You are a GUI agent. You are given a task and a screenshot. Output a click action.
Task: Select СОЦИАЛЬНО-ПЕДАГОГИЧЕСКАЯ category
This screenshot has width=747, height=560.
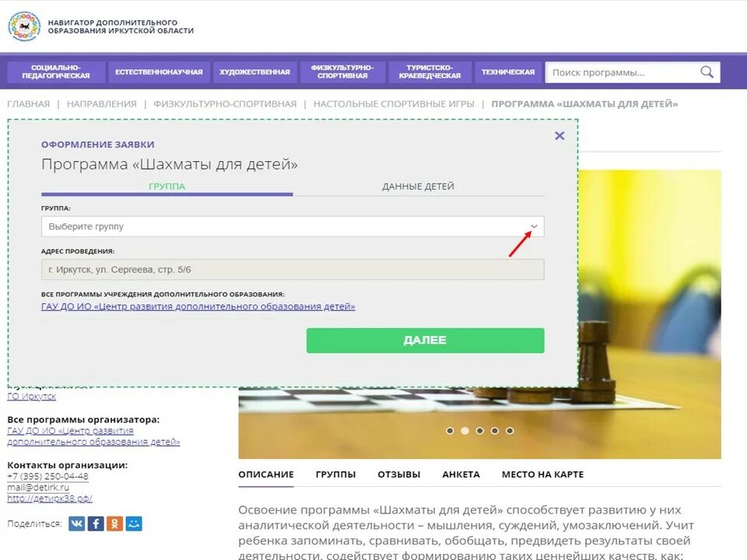pyautogui.click(x=56, y=72)
